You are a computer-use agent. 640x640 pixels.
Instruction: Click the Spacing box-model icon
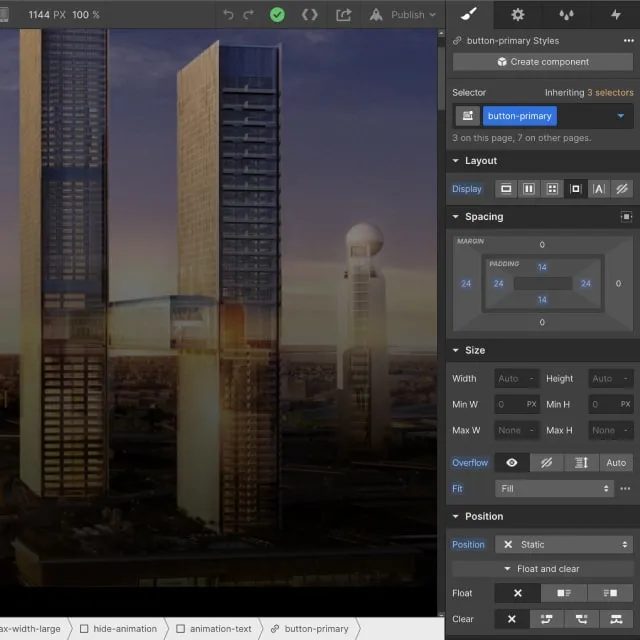(x=626, y=217)
